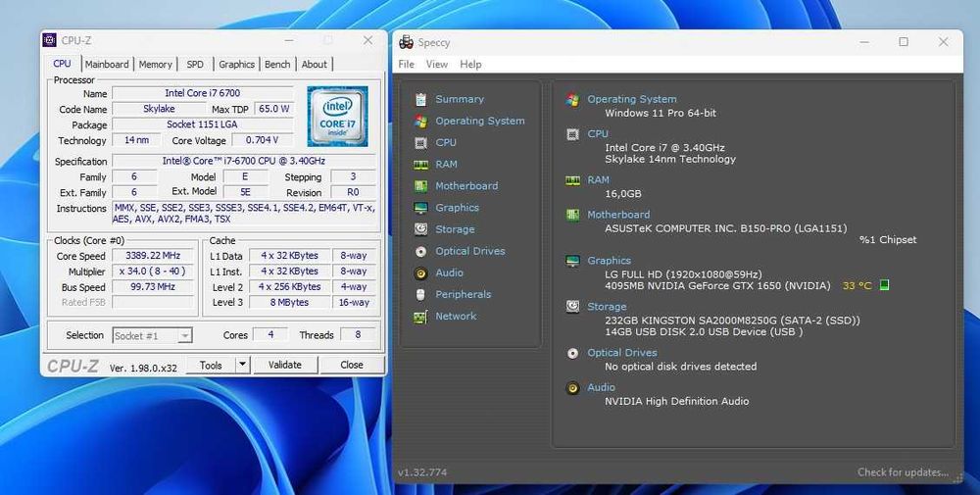Click Windows flag icon beside Operating System heading
This screenshot has width=980, height=495.
pyautogui.click(x=572, y=100)
